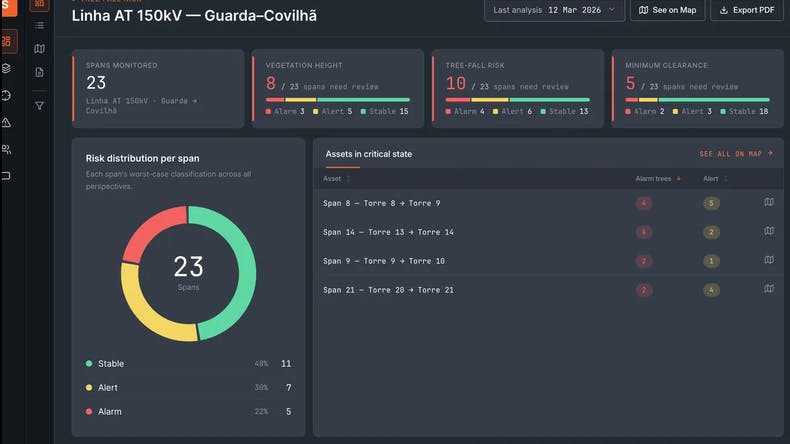The width and height of the screenshot is (790, 444).
Task: Sort table by Asset column
Action: 337,179
